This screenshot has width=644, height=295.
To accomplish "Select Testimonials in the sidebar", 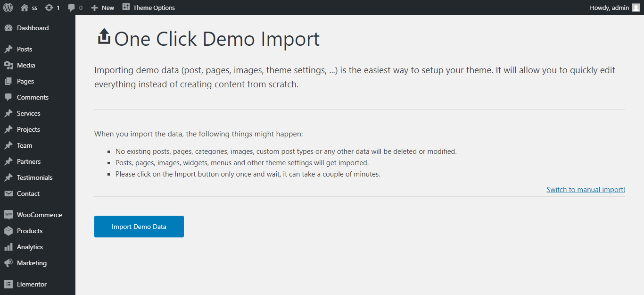I will 34,177.
